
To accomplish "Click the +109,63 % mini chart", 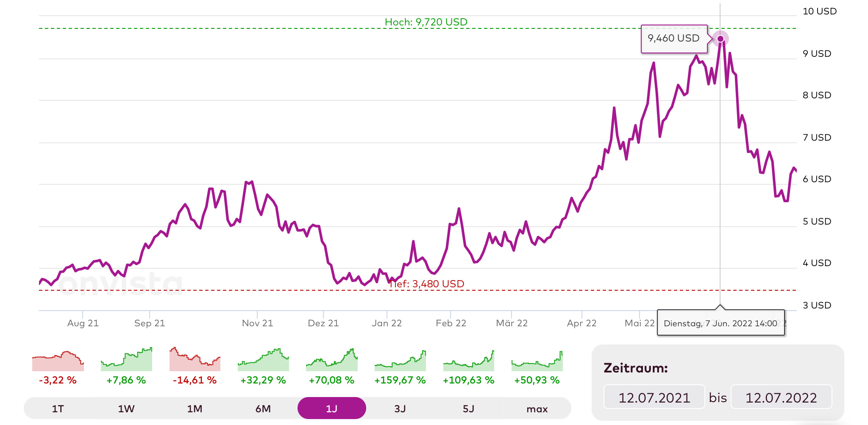I will [x=468, y=361].
